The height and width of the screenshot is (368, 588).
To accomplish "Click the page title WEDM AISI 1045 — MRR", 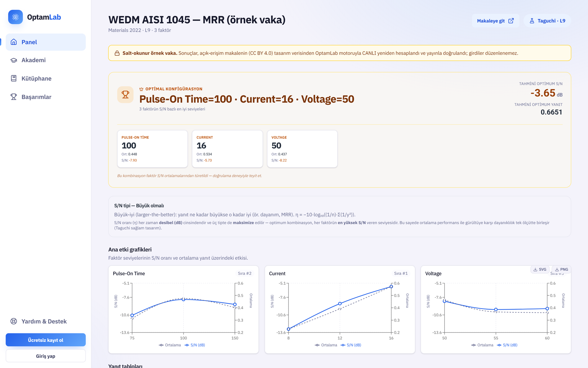I will click(x=197, y=20).
